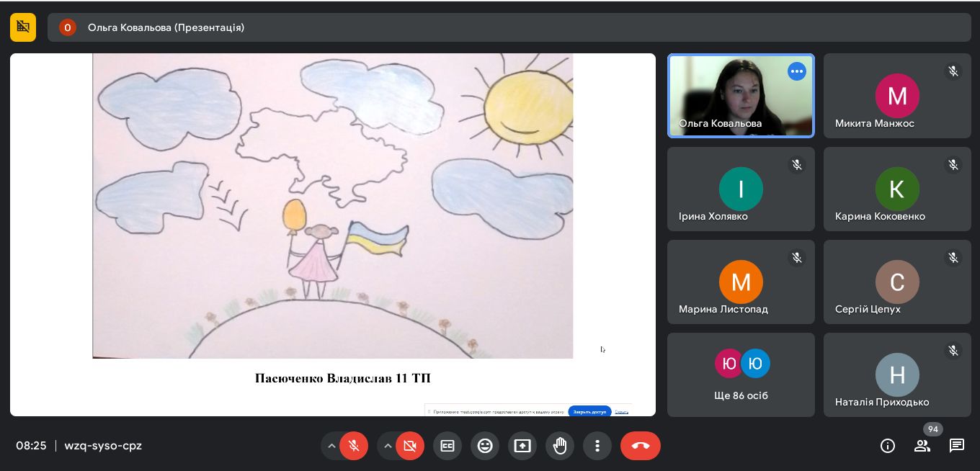The image size is (980, 471).
Task: Raise your hand in the meeting
Action: [560, 446]
